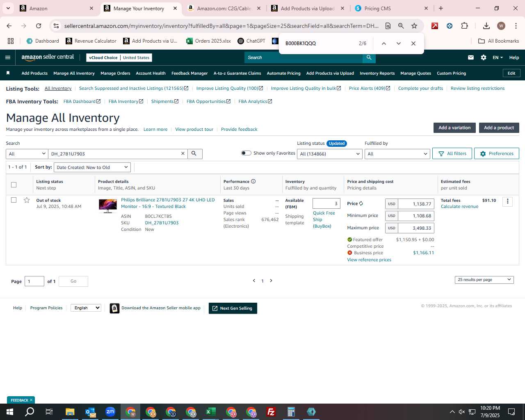The width and height of the screenshot is (525, 420).
Task: Open Price Alerts (409) link
Action: click(x=369, y=88)
